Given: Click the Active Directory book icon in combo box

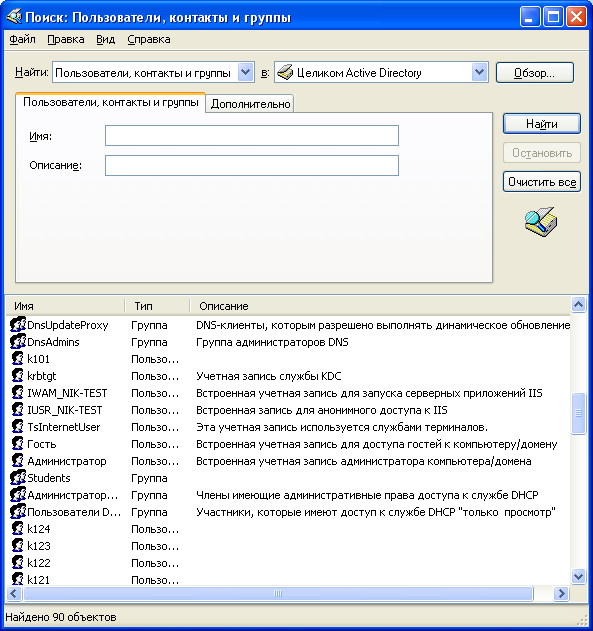Looking at the screenshot, I should point(285,72).
